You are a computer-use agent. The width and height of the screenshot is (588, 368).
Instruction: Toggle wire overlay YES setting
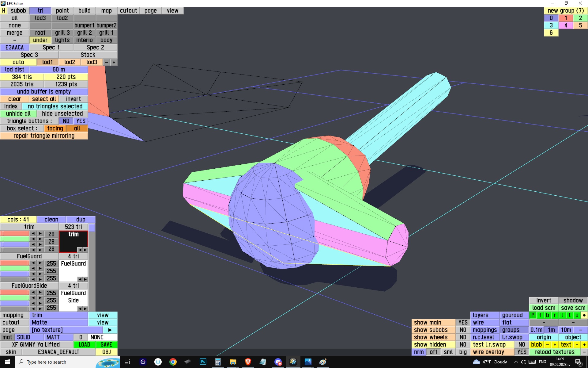[522, 352]
